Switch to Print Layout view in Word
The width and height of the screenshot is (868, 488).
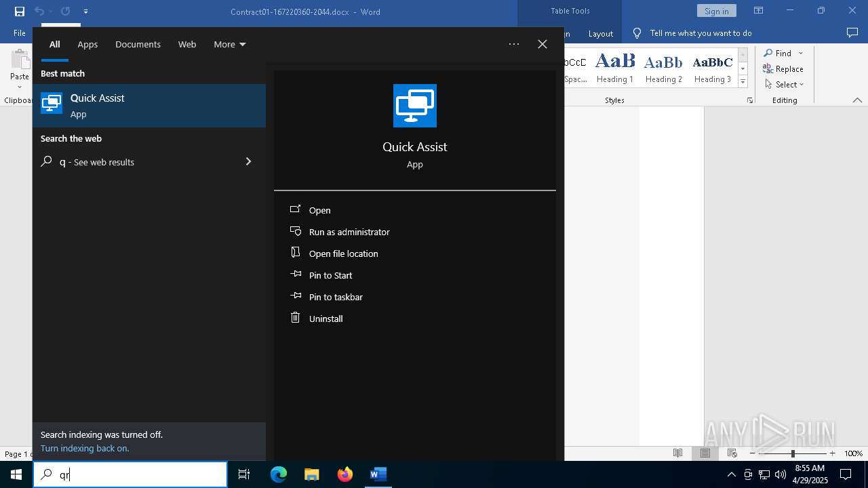coord(705,453)
